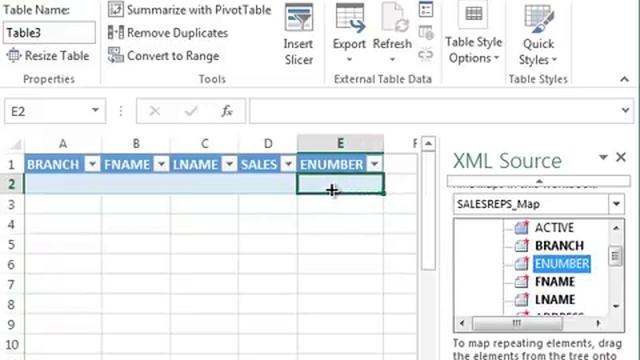Open the Quick Styles gallery
Screen dimensions: 640x360
pos(538,35)
